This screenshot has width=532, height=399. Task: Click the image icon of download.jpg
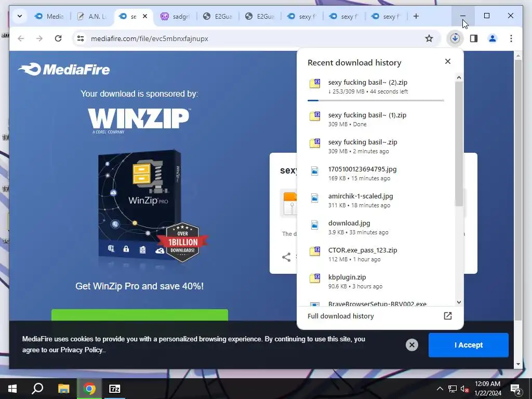[x=315, y=225]
